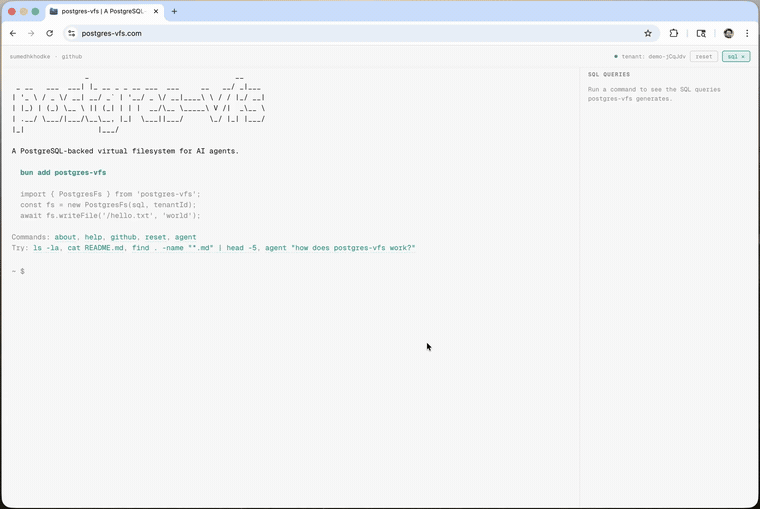
Task: Try the agent 'how does postgres-vfs work?' example
Action: (340, 248)
